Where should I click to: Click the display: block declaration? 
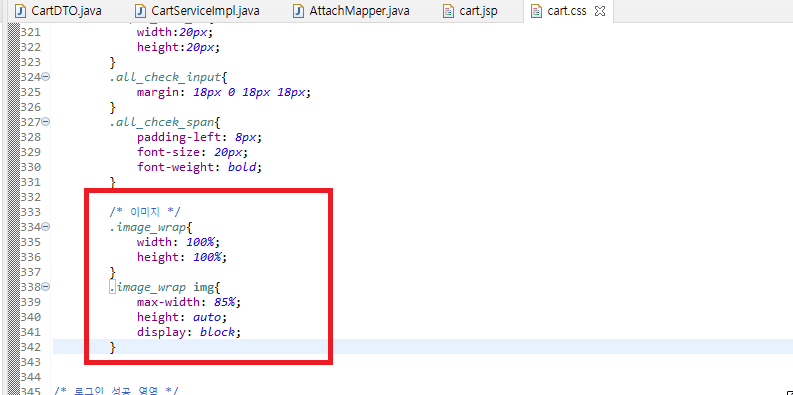[189, 332]
